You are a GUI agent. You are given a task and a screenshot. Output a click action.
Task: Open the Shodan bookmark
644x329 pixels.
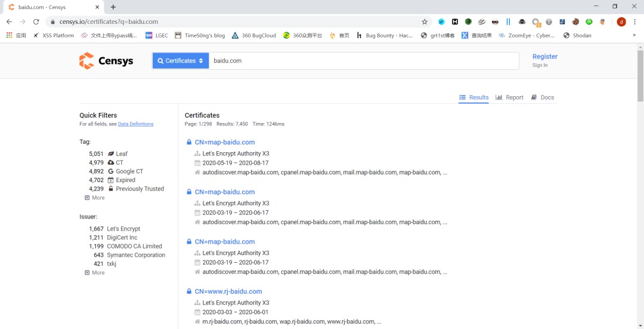(x=577, y=35)
